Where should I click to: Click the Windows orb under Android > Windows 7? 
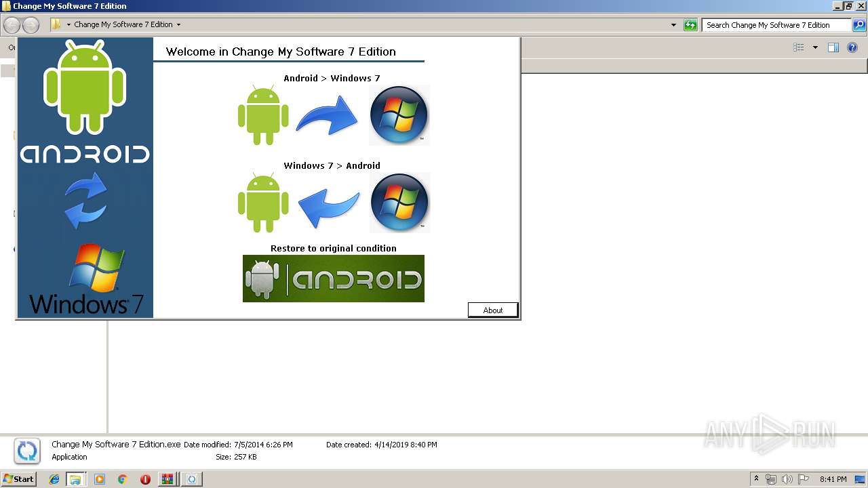click(x=399, y=115)
